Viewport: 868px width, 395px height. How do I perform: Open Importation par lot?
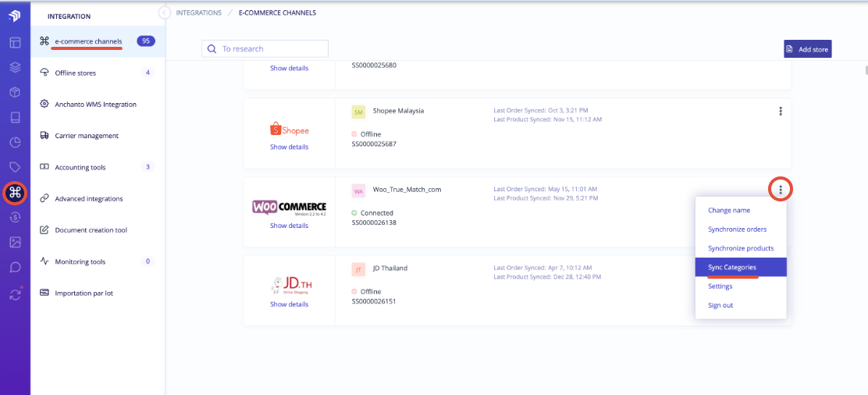tap(98, 293)
